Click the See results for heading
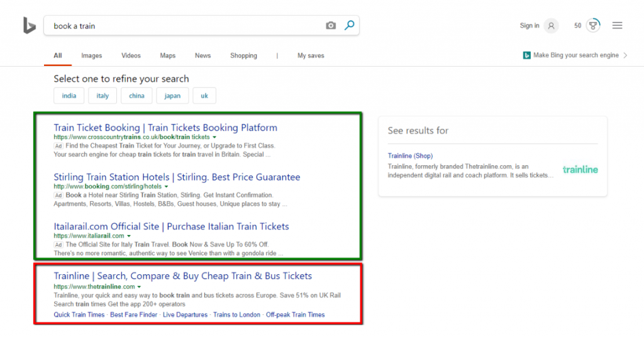Image resolution: width=644 pixels, height=337 pixels. (x=418, y=131)
